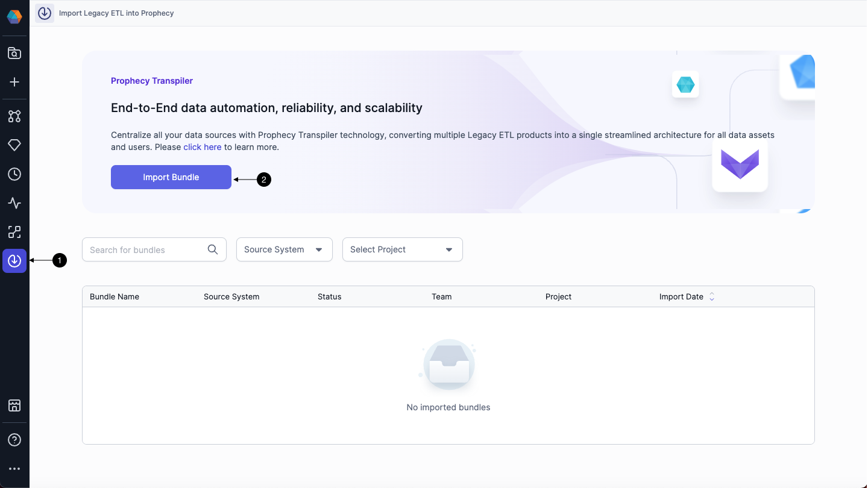Click the Import Bundle button
The width and height of the screenshot is (868, 488).
pos(171,177)
